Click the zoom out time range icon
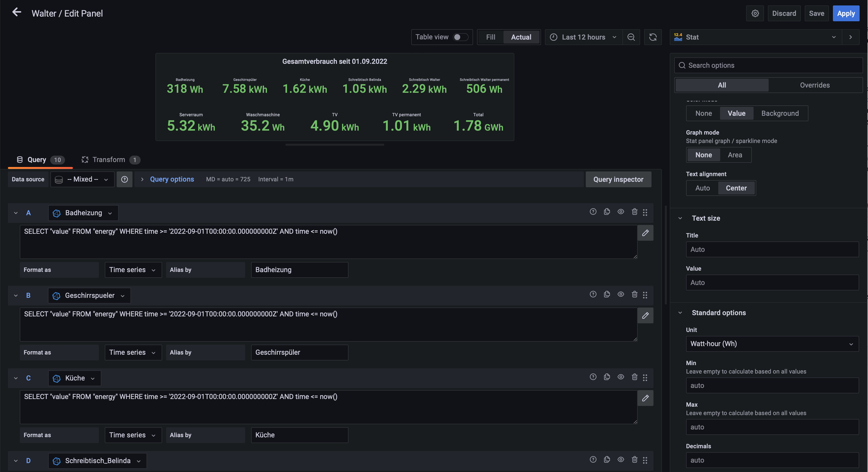The image size is (868, 472). (x=631, y=37)
